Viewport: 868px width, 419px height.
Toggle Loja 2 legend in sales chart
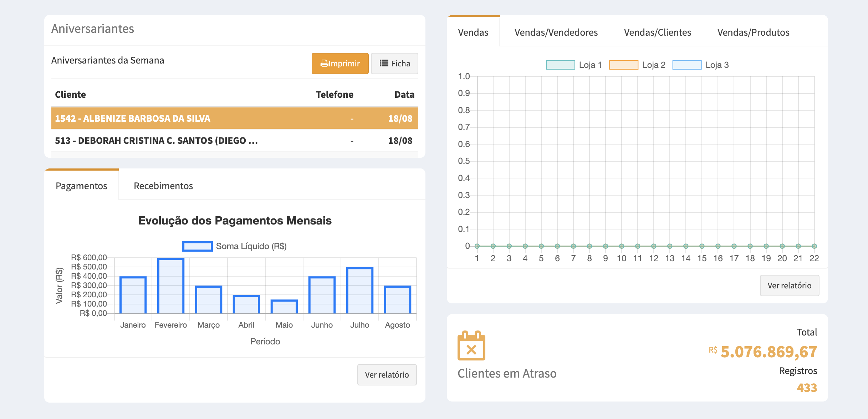(623, 65)
